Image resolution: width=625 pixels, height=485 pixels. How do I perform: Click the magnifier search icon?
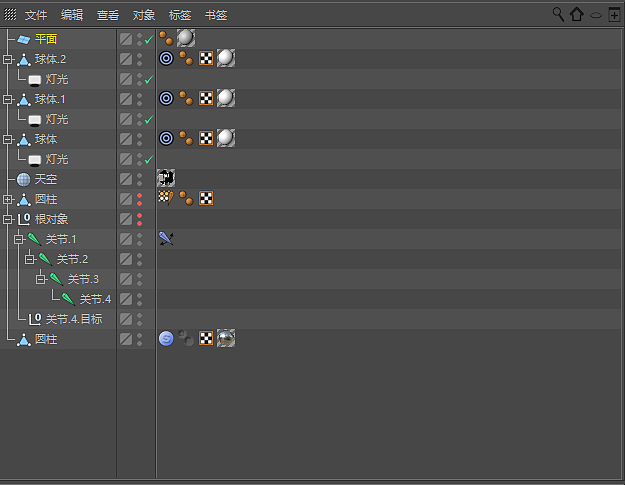click(558, 15)
